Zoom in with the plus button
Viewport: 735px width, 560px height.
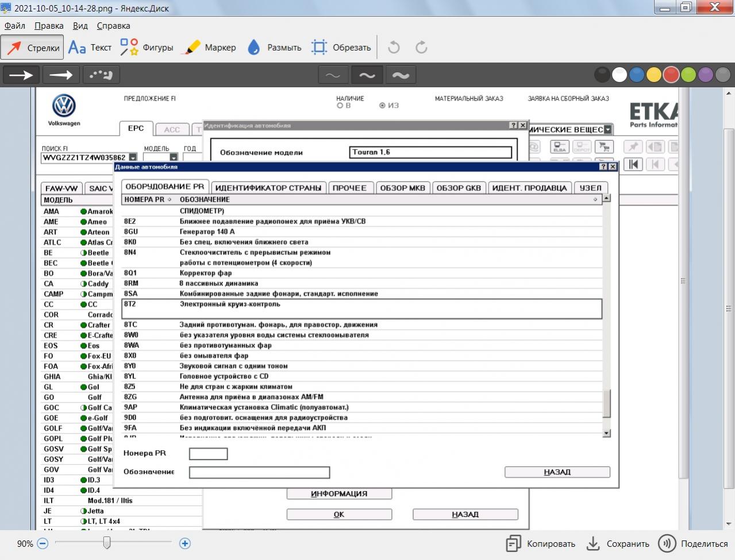[184, 543]
